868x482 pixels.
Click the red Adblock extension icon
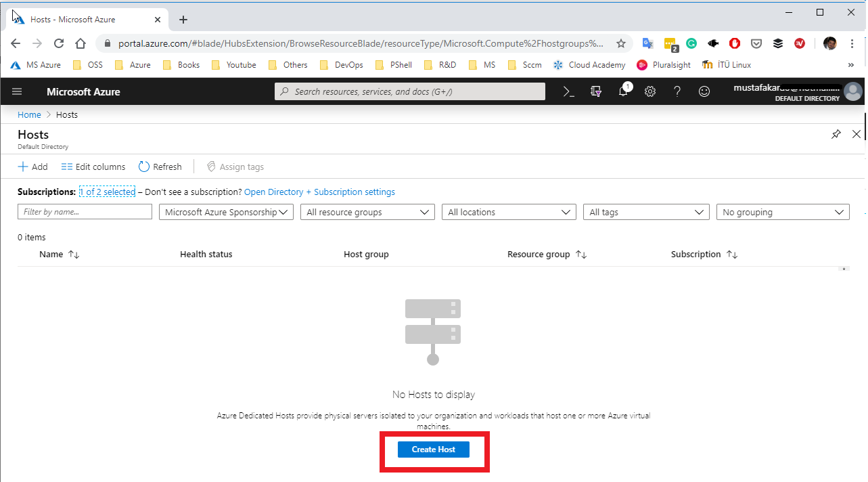tap(735, 43)
